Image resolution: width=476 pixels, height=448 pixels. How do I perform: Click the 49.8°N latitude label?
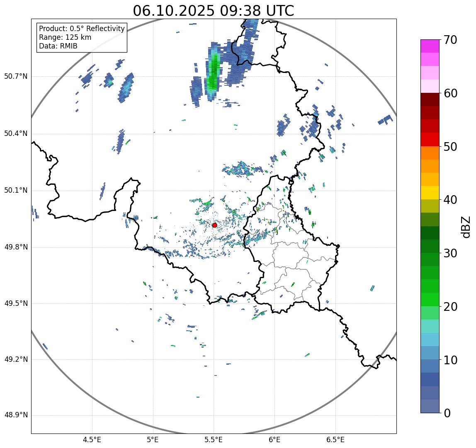pos(15,247)
